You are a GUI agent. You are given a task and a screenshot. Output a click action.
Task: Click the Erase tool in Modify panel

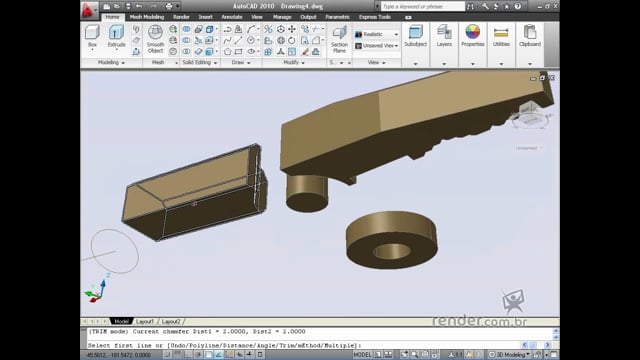[x=305, y=52]
